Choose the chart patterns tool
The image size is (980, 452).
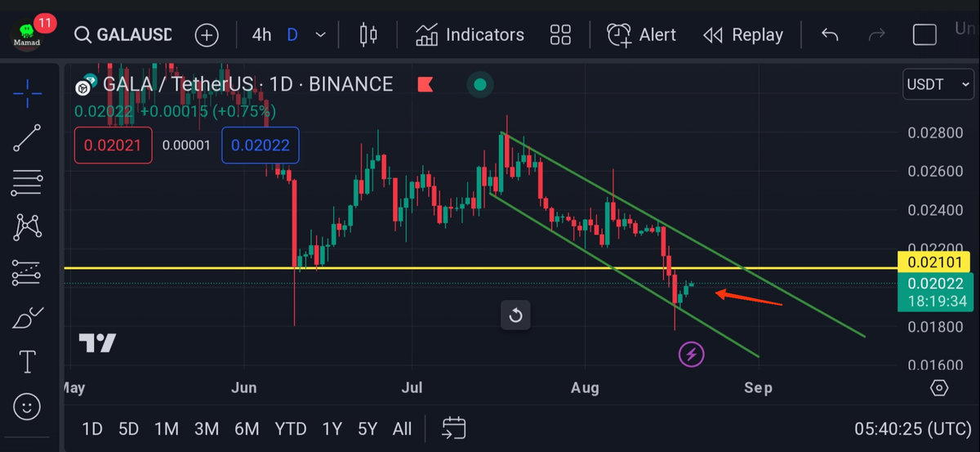(27, 226)
